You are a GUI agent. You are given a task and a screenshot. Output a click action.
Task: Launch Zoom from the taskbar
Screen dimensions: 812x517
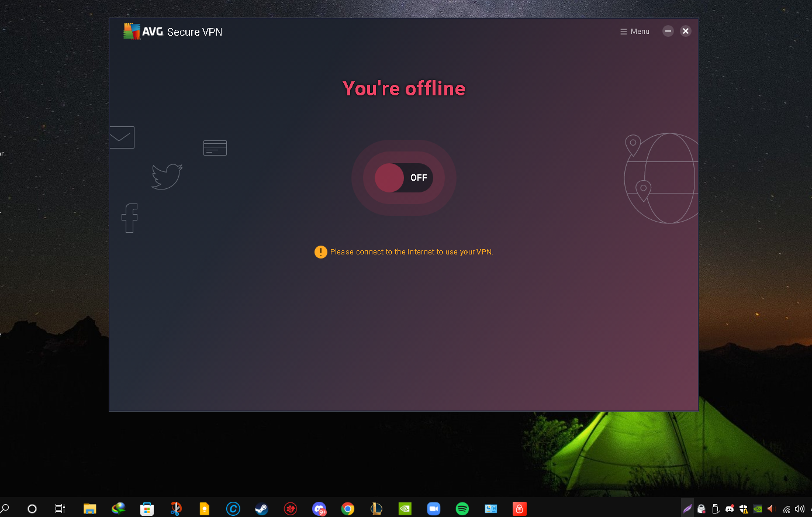pyautogui.click(x=434, y=509)
